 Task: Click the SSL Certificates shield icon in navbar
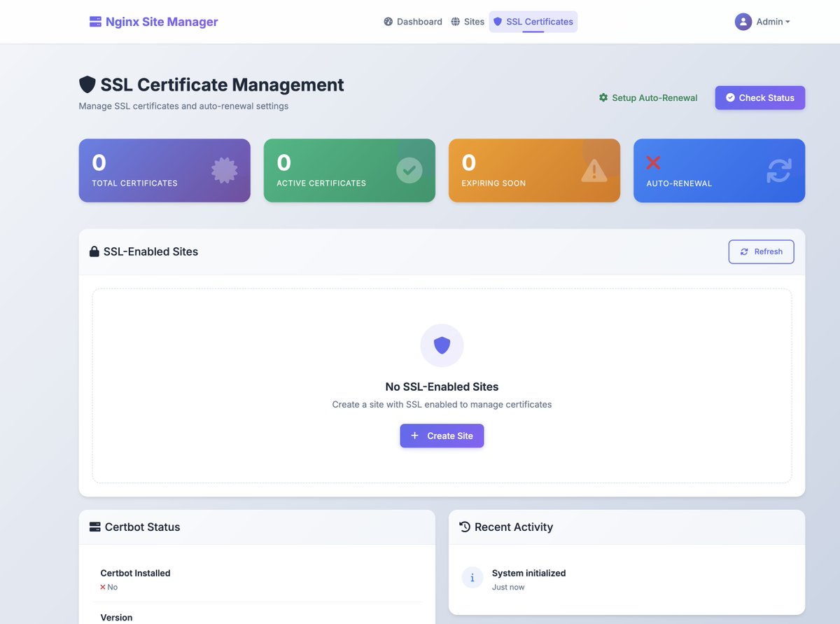(x=498, y=22)
